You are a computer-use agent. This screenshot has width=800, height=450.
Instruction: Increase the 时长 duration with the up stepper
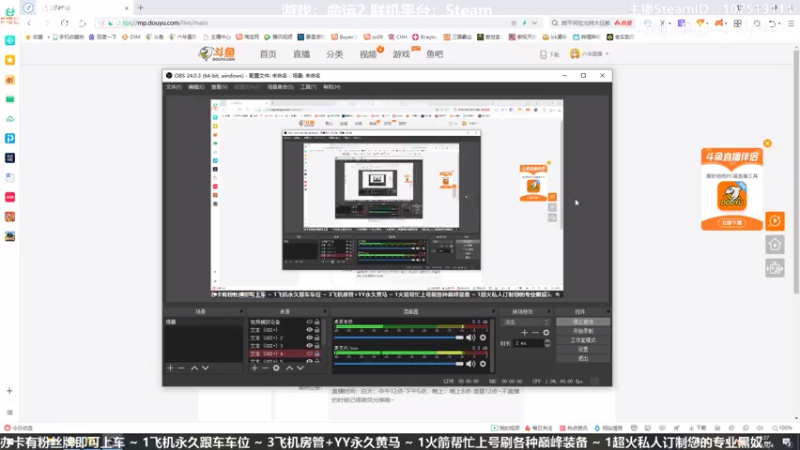coord(547,341)
